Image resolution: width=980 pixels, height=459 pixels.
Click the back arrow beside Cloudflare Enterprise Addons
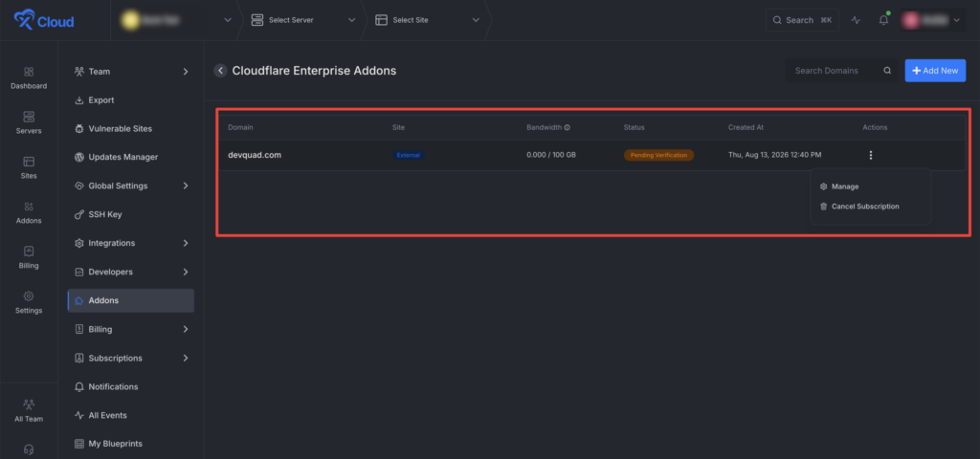[220, 71]
